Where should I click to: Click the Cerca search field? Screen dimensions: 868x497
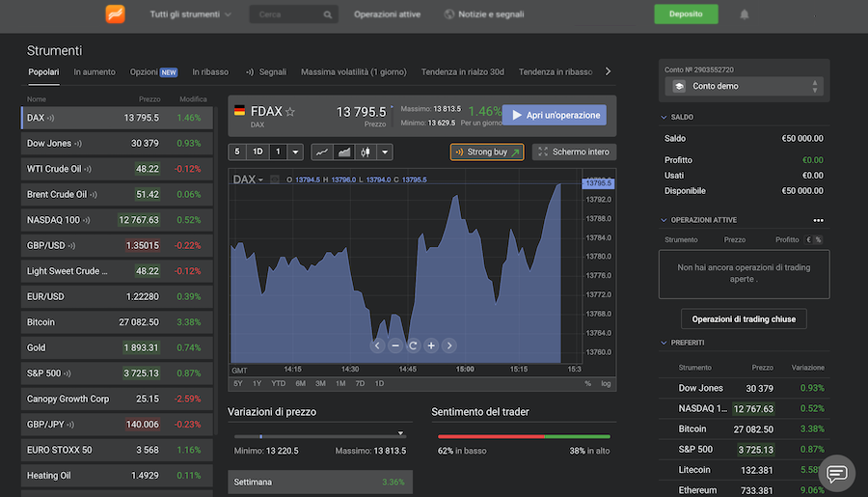pos(293,14)
